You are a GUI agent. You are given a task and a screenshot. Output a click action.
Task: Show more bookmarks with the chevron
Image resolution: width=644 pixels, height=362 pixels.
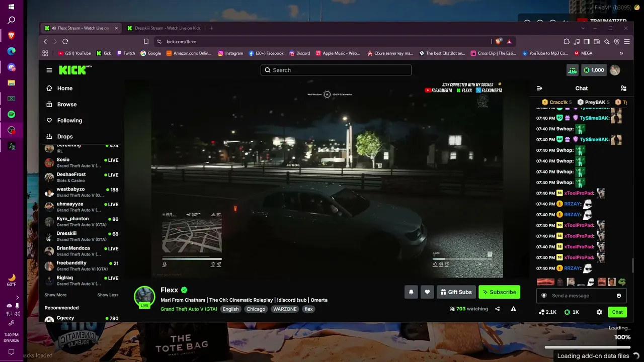(x=621, y=53)
